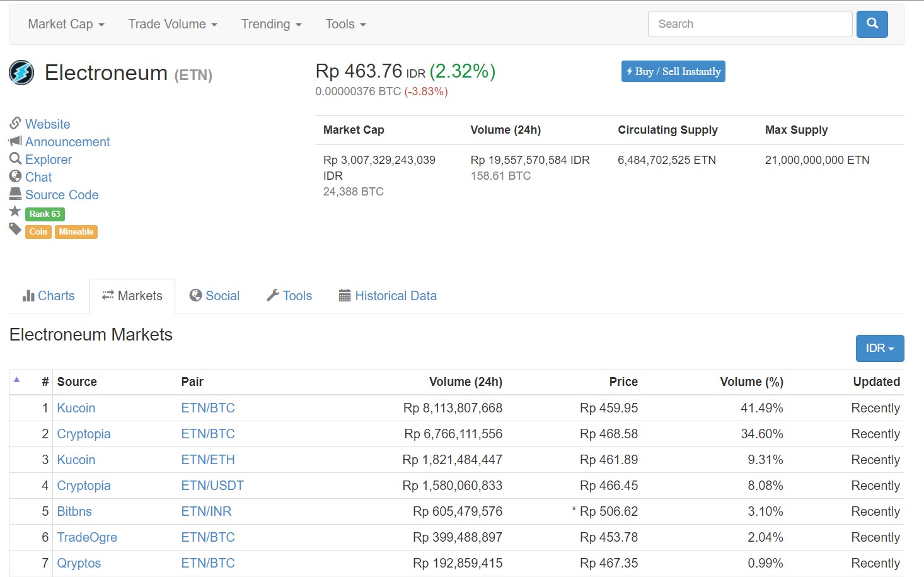Image resolution: width=924 pixels, height=577 pixels.
Task: Open the ETN/ETH pair link
Action: [x=208, y=460]
